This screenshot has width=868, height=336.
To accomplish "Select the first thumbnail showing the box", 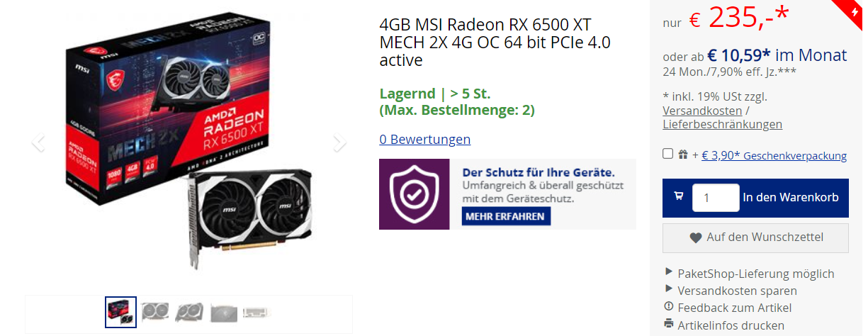I will (x=120, y=312).
